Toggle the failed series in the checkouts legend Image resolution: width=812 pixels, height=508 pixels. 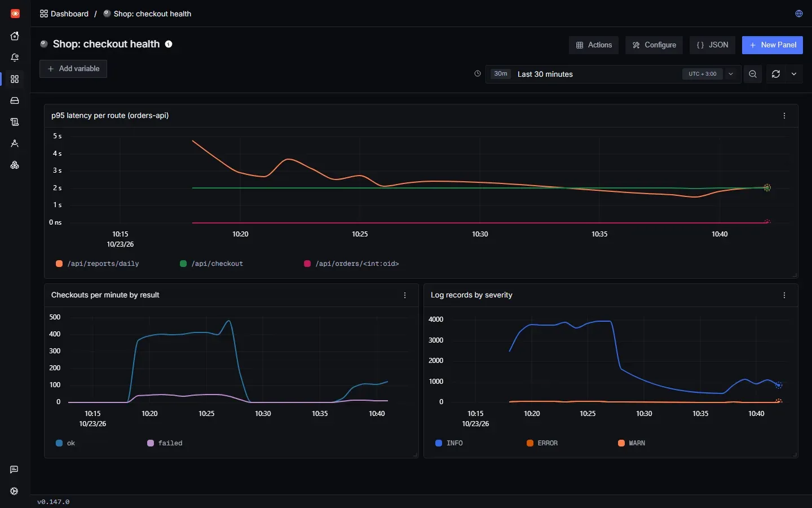pos(165,443)
